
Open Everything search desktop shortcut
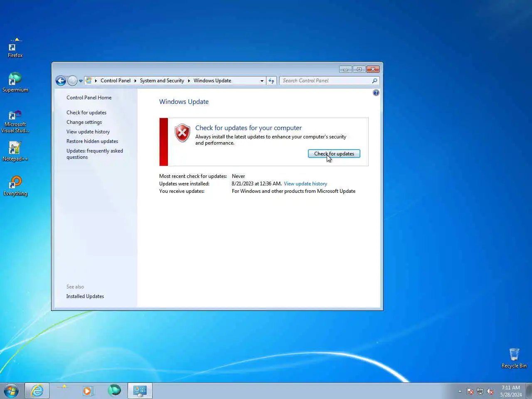click(15, 186)
